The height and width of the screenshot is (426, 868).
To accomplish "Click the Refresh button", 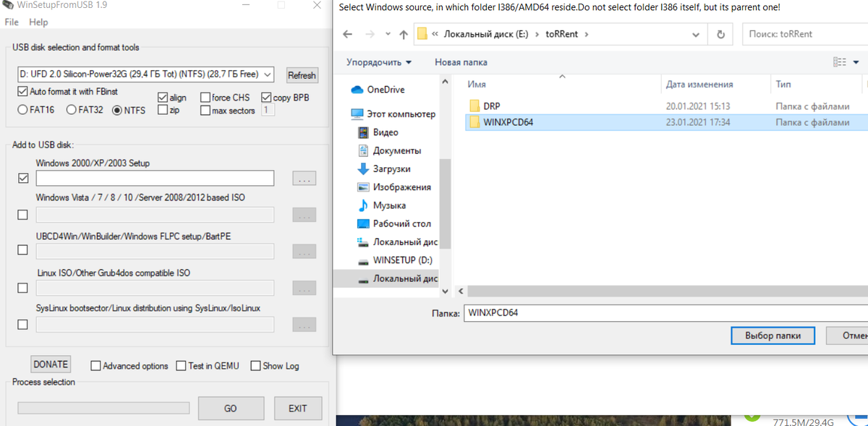I will (302, 75).
